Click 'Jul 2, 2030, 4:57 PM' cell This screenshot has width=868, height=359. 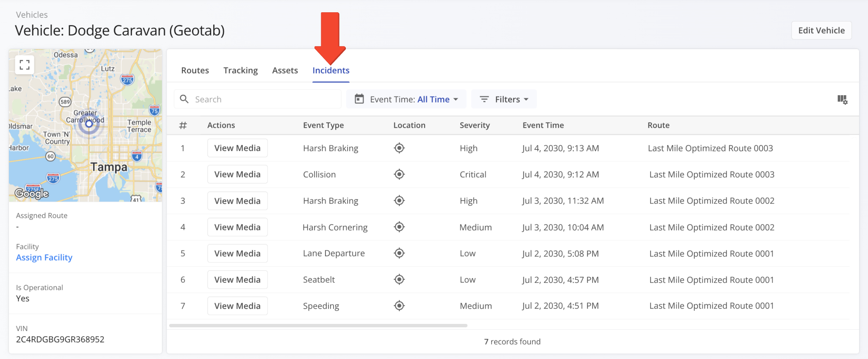pyautogui.click(x=560, y=280)
